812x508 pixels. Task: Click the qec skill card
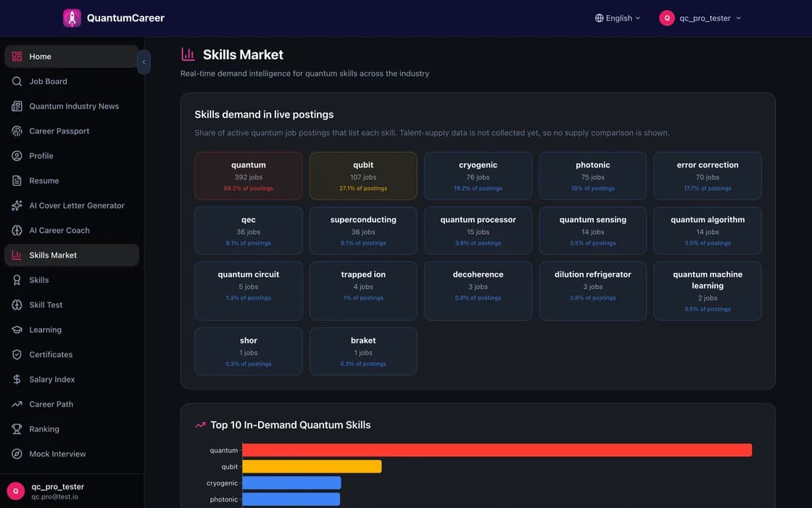pos(249,231)
